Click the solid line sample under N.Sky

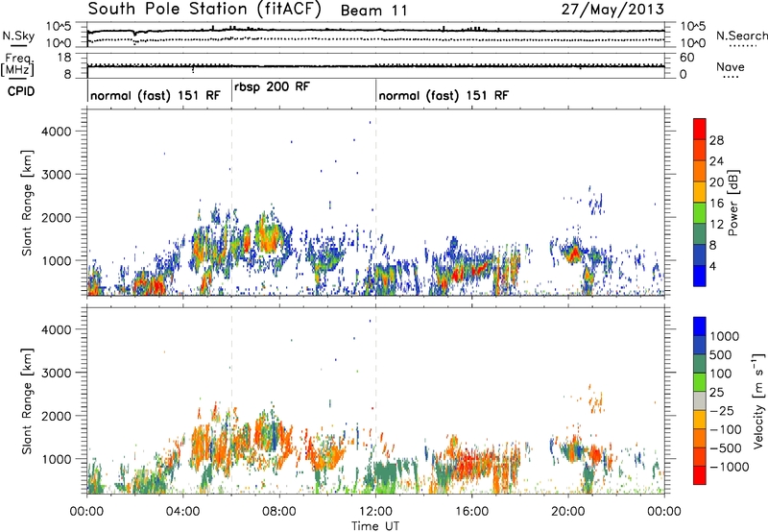[18, 45]
